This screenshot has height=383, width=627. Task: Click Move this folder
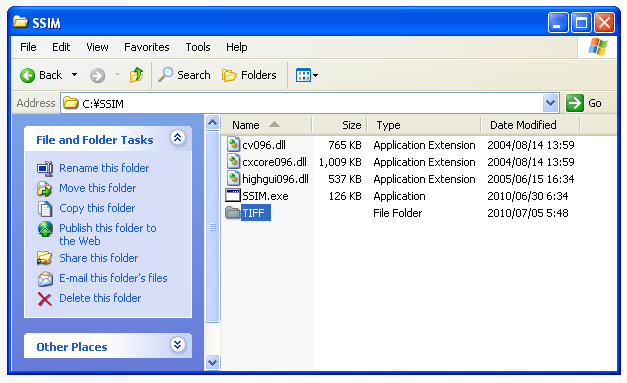(98, 188)
